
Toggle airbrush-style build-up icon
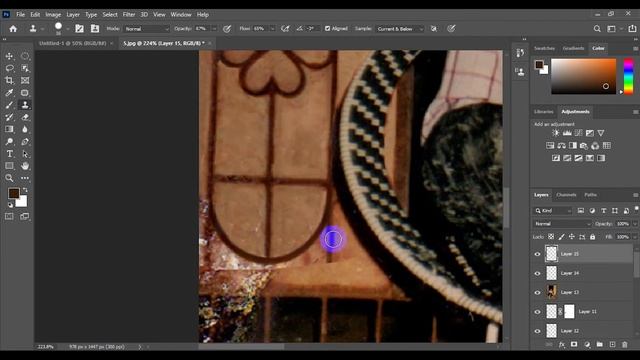click(x=285, y=29)
